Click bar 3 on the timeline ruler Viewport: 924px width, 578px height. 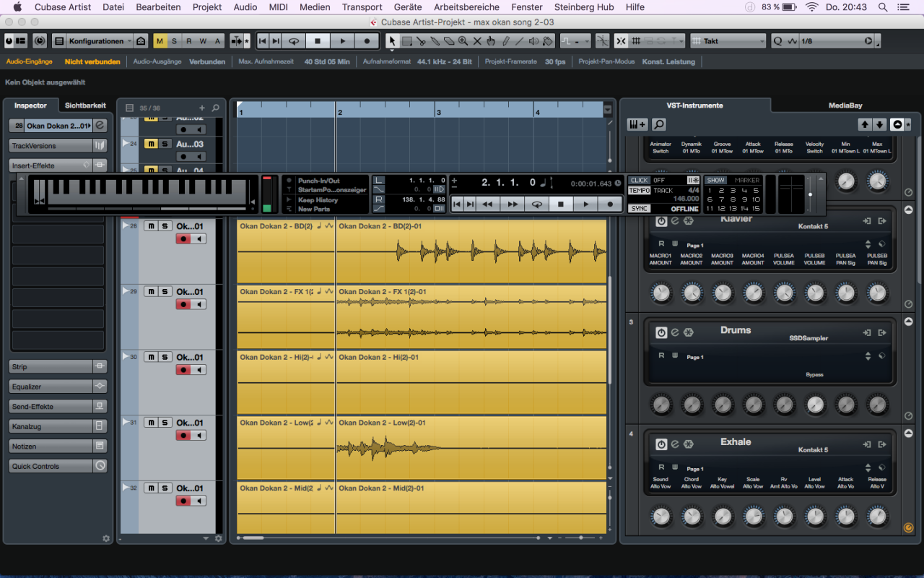pos(438,112)
